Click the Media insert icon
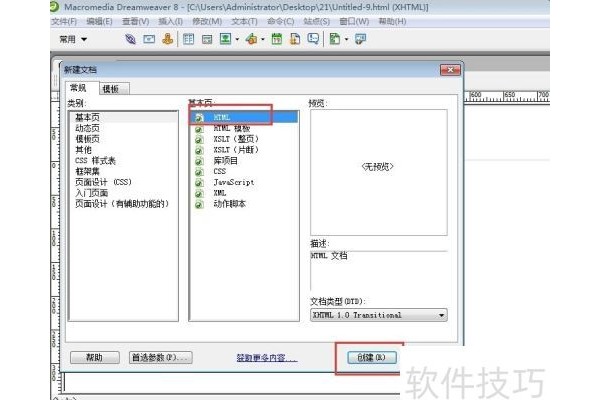 coord(251,39)
